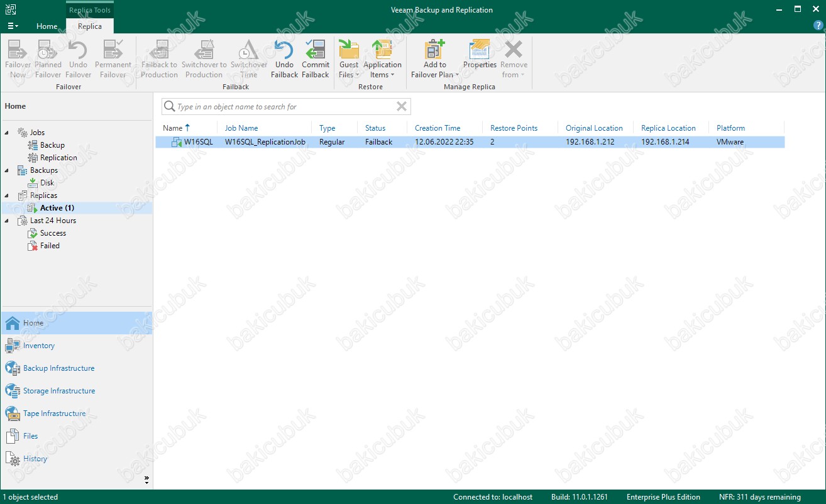
Task: Open the Remove from dropdown
Action: [x=514, y=59]
